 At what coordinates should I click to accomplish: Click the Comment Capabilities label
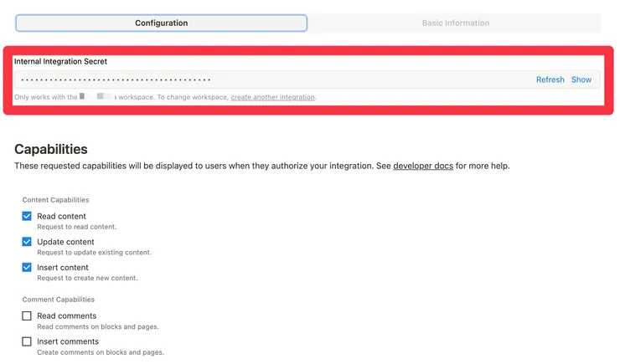59,300
